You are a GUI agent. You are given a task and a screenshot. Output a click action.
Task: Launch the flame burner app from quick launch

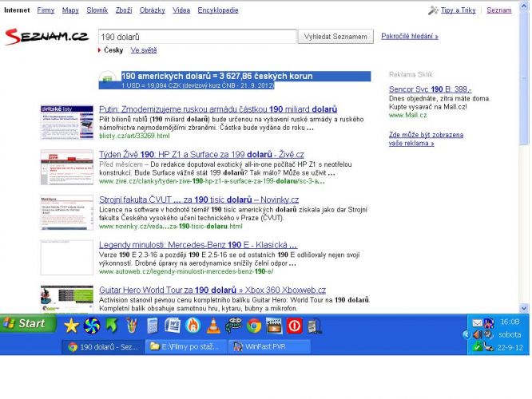click(193, 326)
